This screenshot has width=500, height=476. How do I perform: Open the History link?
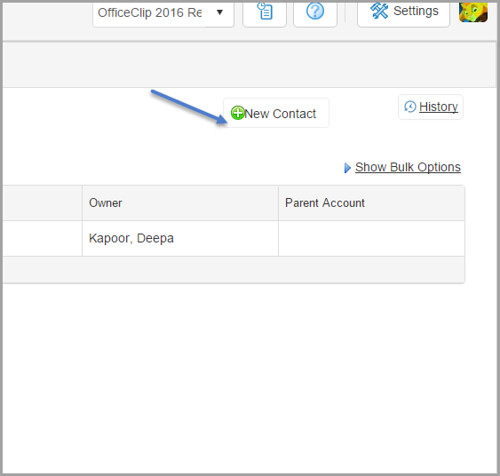point(438,107)
